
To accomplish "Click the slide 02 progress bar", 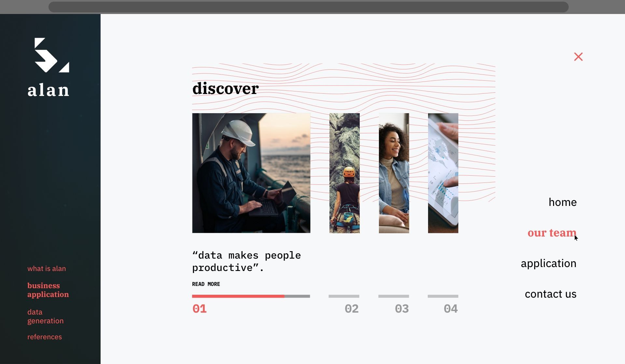I will tap(344, 296).
